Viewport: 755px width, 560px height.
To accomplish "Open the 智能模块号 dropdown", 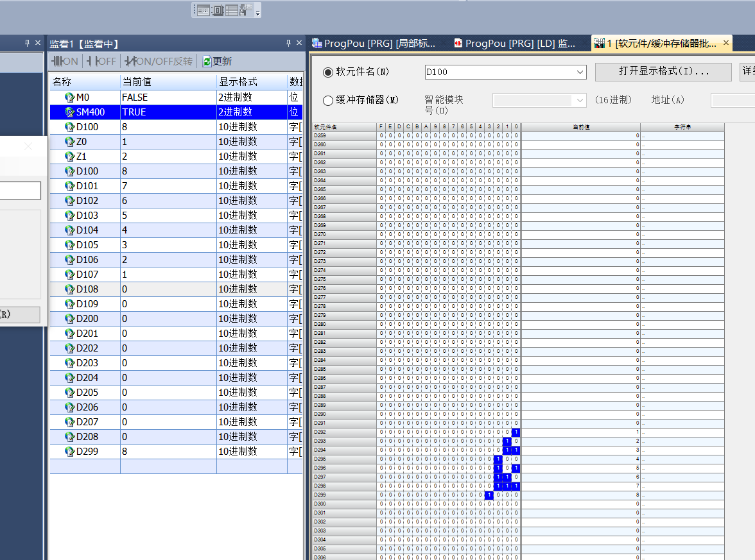I will [x=580, y=100].
